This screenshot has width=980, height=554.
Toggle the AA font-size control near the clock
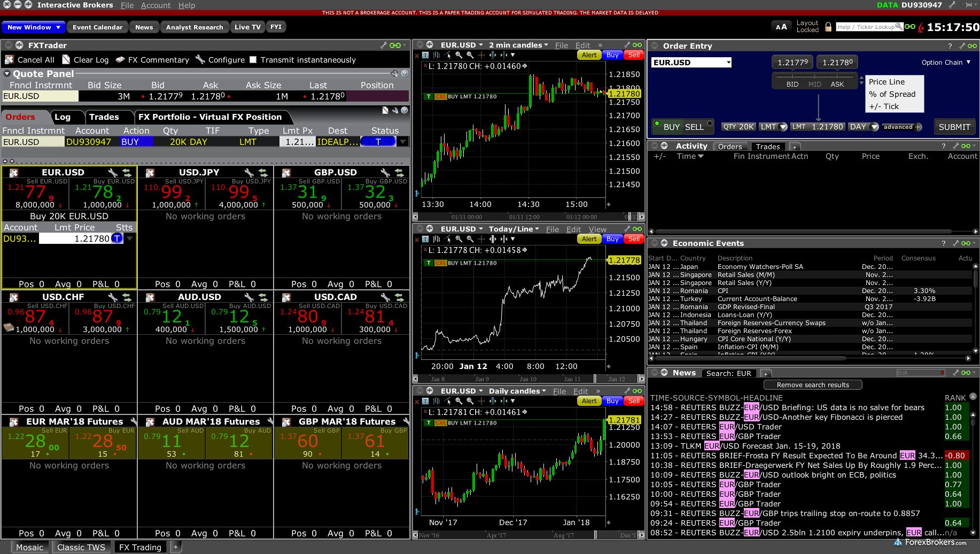tap(781, 26)
